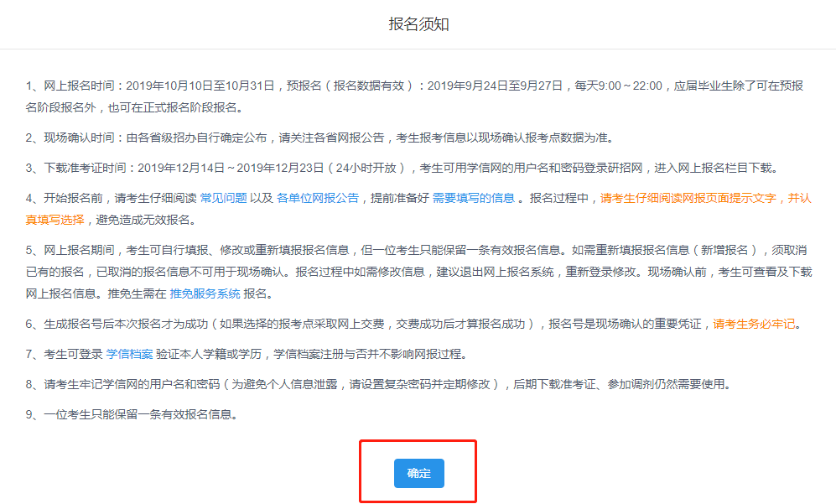Screen dimensions: 836x504
Task: Open the 推免服务系统 link
Action: pos(205,294)
